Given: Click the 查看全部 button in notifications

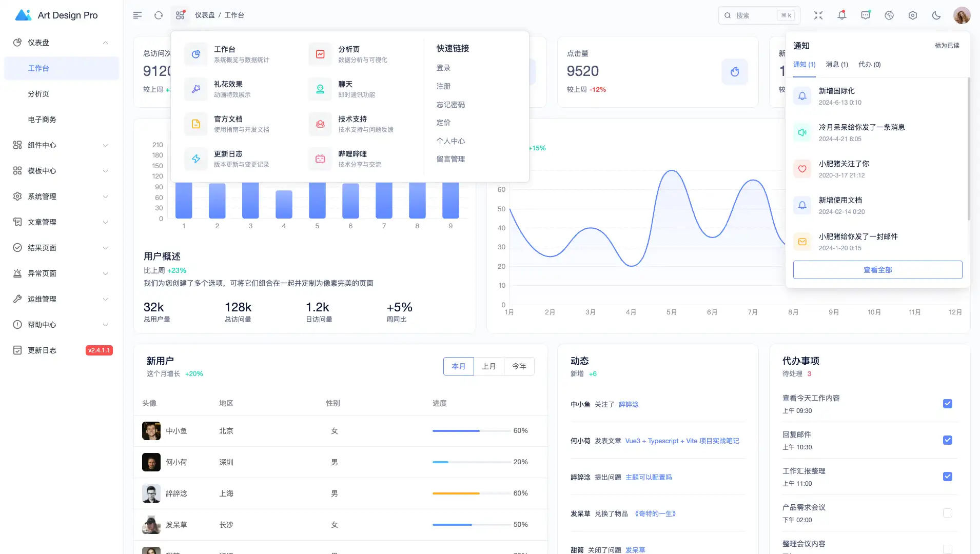Looking at the screenshot, I should pyautogui.click(x=877, y=270).
